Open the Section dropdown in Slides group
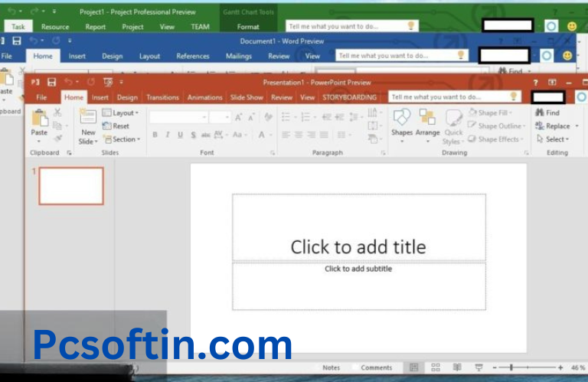 [122, 139]
